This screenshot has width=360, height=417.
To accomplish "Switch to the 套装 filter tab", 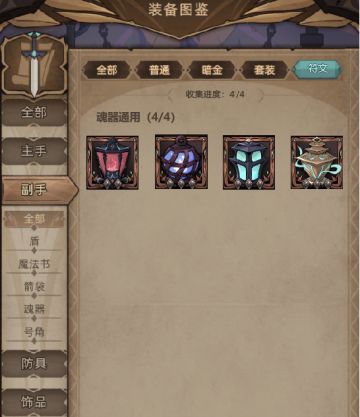I will (264, 70).
